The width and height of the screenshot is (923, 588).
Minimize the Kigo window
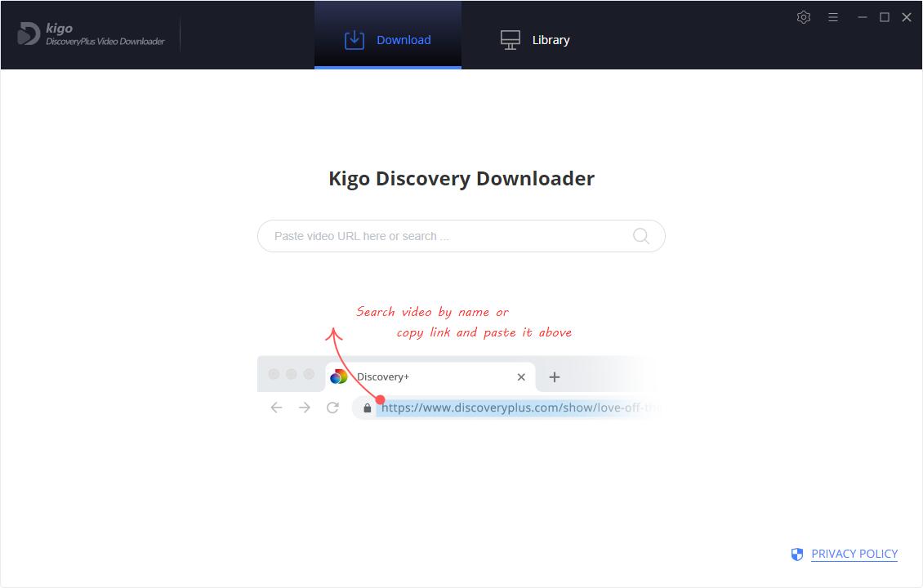(863, 17)
